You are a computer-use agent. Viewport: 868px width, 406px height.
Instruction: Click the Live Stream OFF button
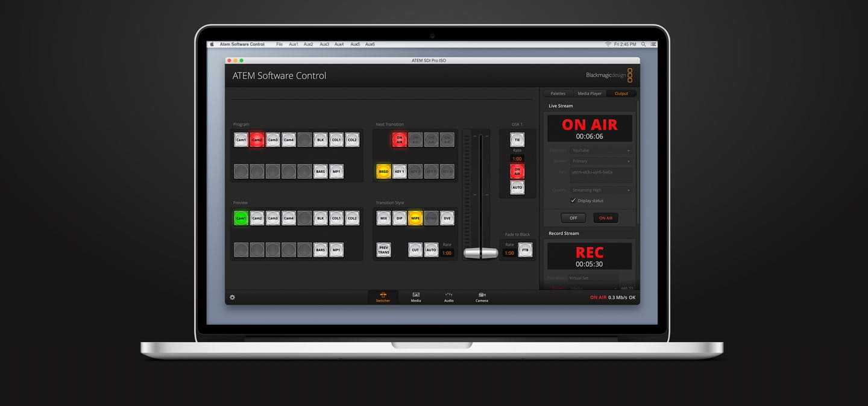[x=573, y=218]
